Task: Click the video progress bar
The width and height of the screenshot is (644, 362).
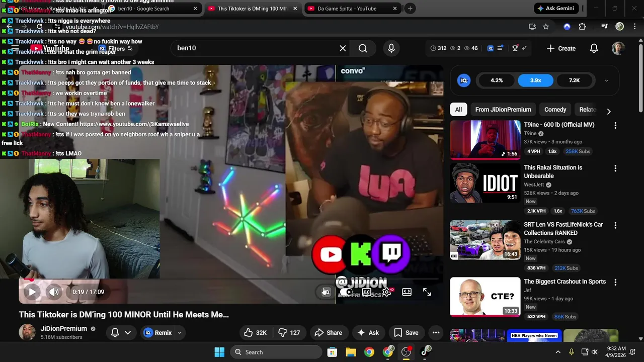Action: (231, 279)
